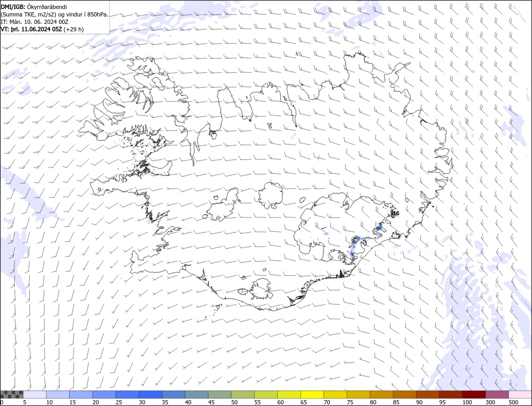Click the grey-blue swatch between 40 and 45
532x406 pixels.
click(x=196, y=394)
